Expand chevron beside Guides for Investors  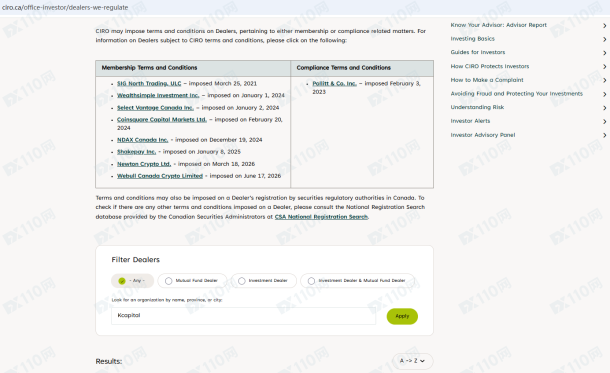pyautogui.click(x=605, y=53)
